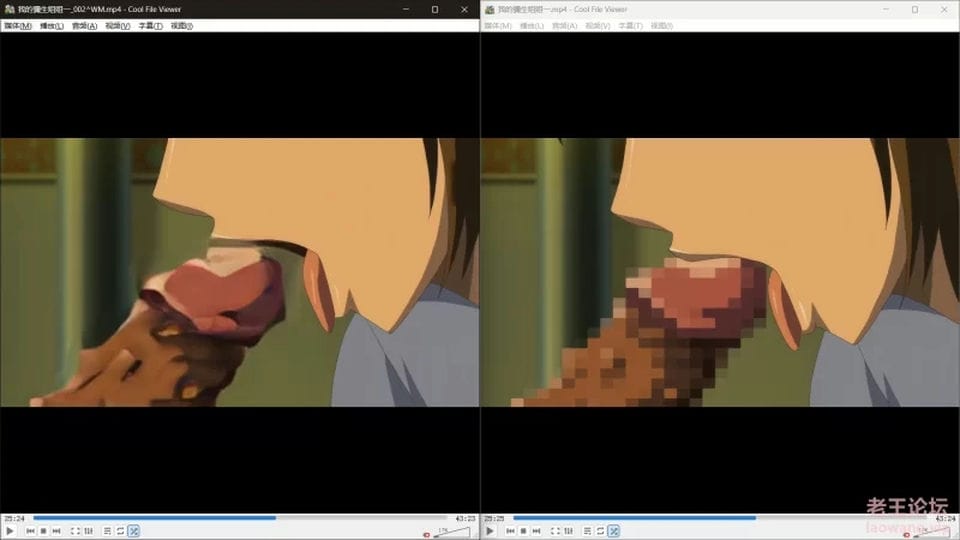The image size is (960, 540).
Task: Open extended settings in the right window
Action: point(569,531)
